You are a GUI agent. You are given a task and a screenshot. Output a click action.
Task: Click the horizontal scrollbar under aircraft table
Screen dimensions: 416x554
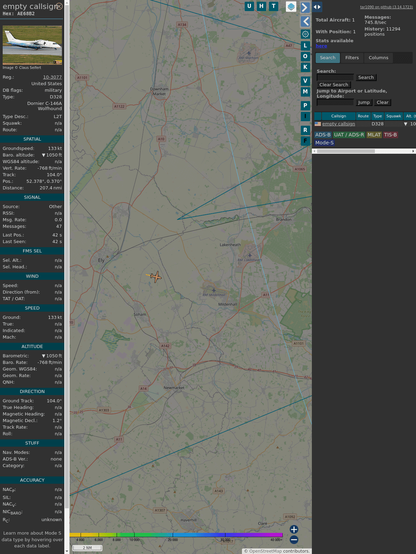[364, 151]
